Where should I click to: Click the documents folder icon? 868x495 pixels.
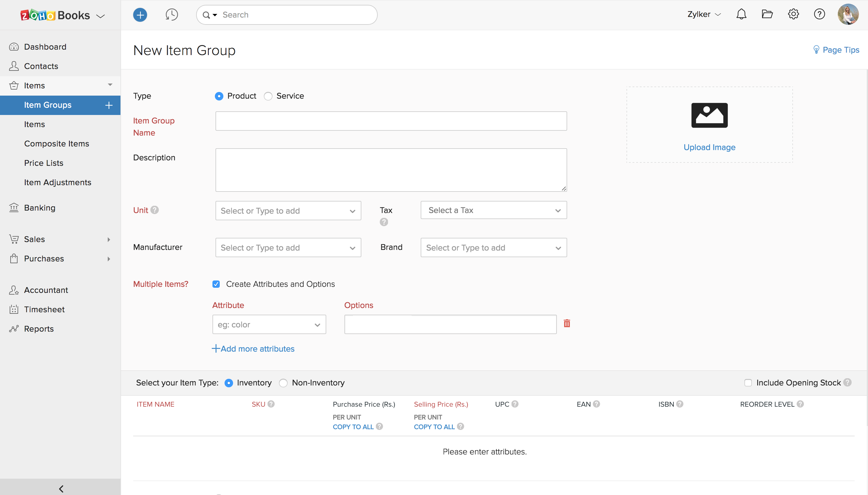click(x=767, y=14)
